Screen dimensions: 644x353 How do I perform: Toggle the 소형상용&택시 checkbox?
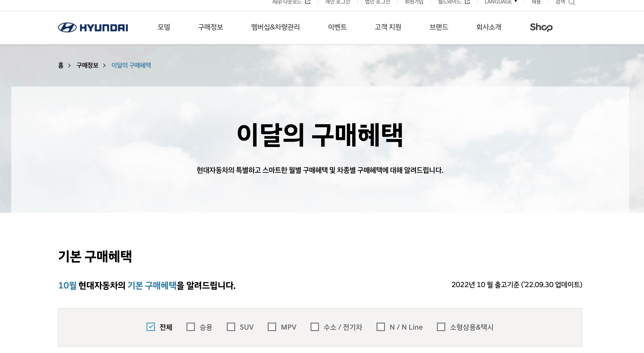coord(441,327)
